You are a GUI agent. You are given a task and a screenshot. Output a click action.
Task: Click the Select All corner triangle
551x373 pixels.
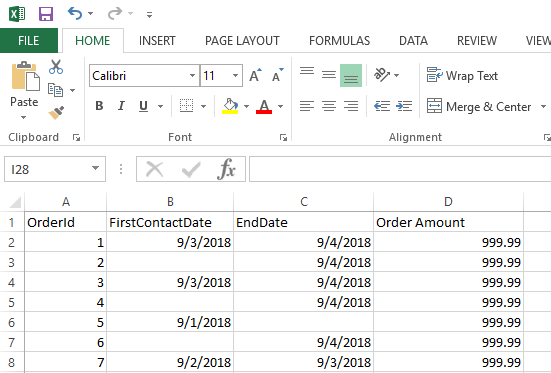click(x=14, y=202)
